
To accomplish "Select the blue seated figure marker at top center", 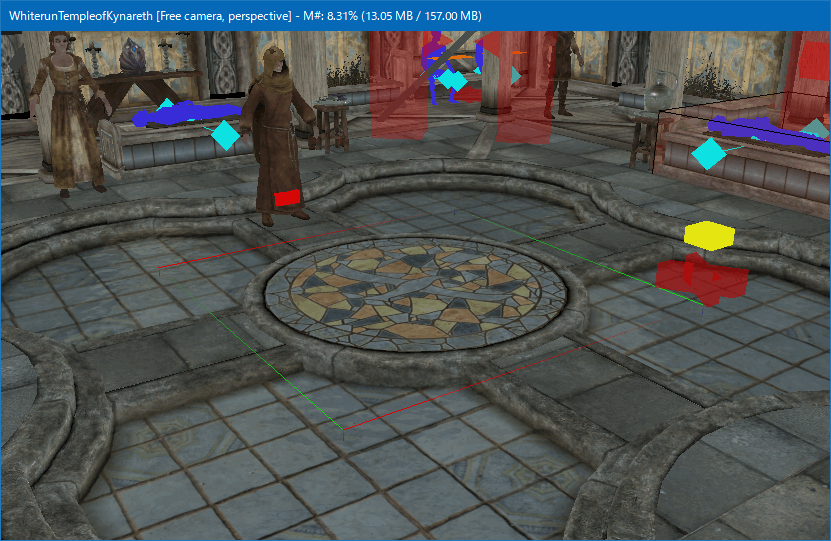I will [436, 68].
